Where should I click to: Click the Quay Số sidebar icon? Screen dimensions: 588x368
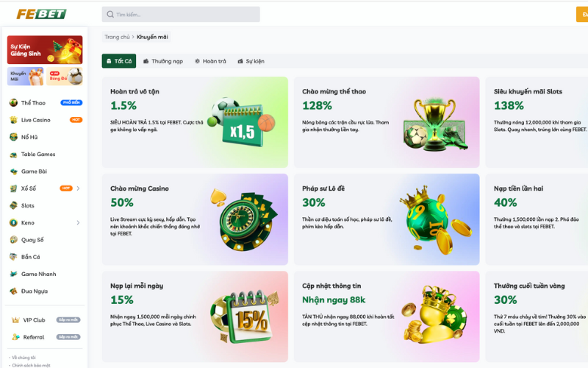point(13,240)
